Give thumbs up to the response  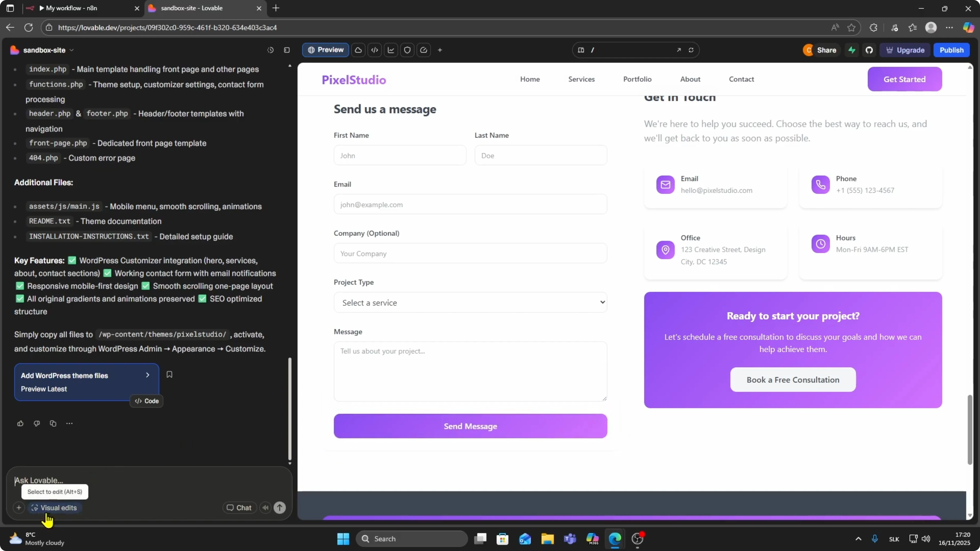click(21, 423)
